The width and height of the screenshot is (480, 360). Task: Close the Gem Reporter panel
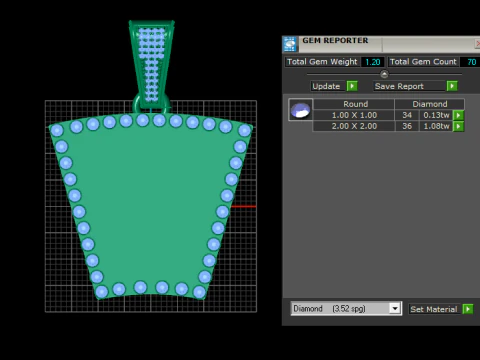[x=477, y=44]
